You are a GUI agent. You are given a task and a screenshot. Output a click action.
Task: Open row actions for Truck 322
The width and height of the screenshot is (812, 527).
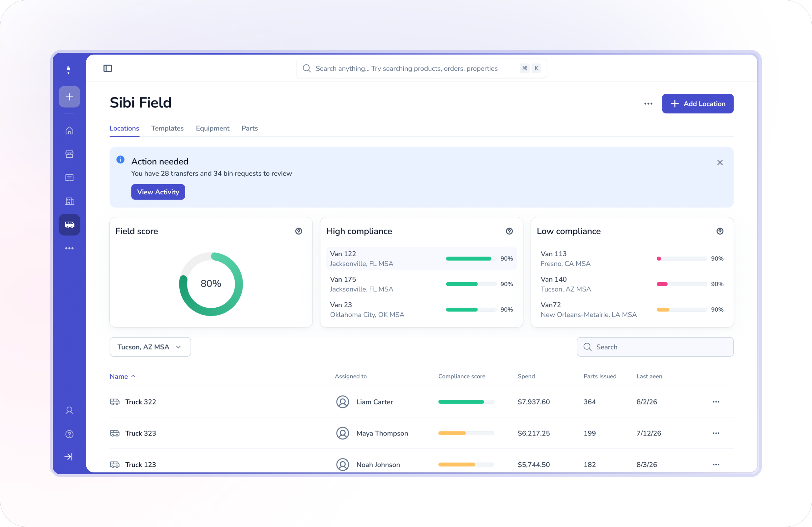click(716, 402)
